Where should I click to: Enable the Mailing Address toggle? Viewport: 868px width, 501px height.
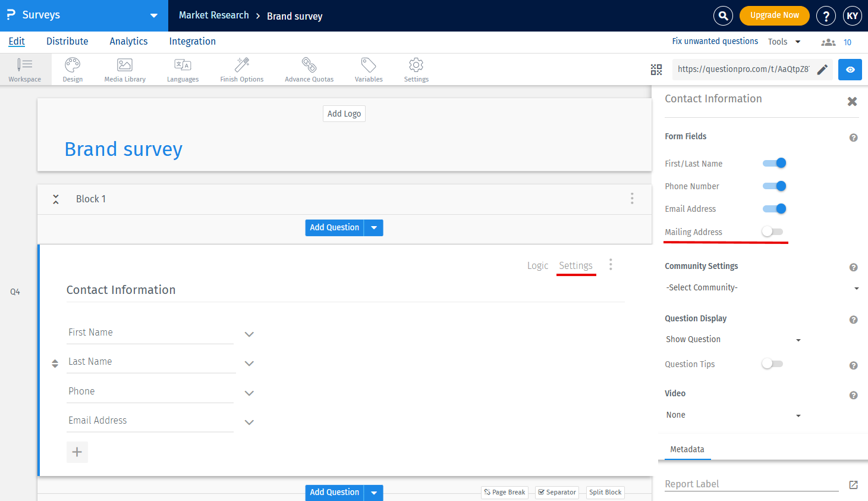pos(773,231)
